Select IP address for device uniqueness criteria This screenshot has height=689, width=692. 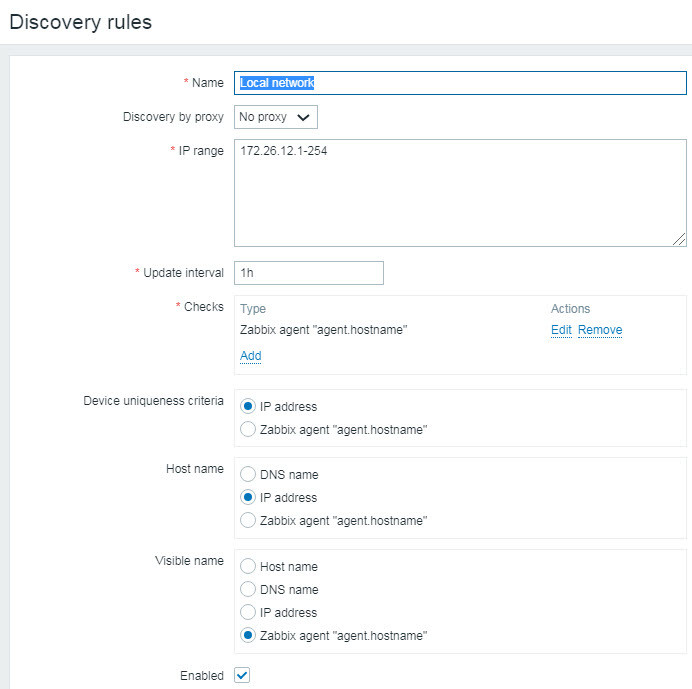point(248,407)
